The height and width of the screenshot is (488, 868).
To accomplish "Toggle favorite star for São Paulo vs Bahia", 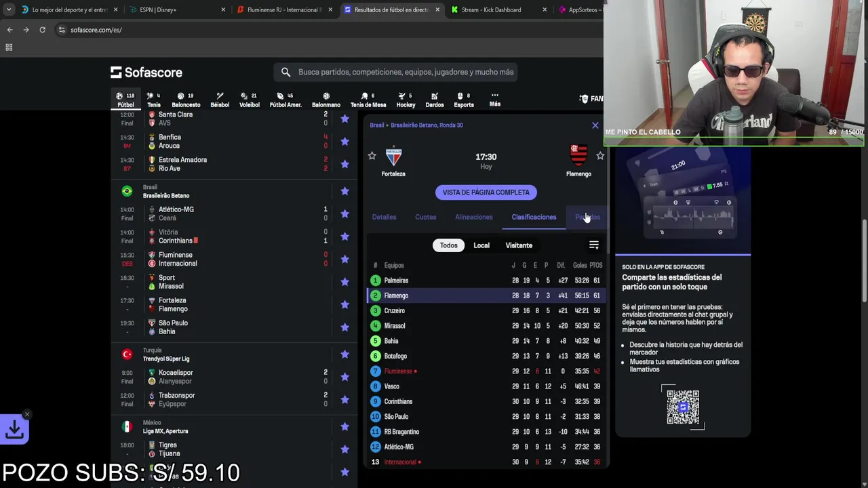I will [x=344, y=327].
